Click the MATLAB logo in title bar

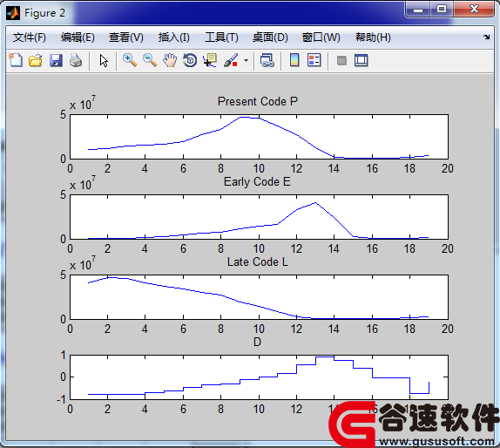[x=13, y=13]
